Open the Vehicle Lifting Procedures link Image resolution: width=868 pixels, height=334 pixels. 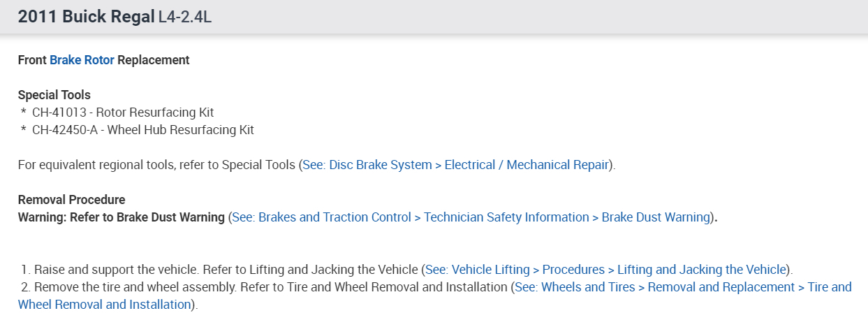point(605,270)
